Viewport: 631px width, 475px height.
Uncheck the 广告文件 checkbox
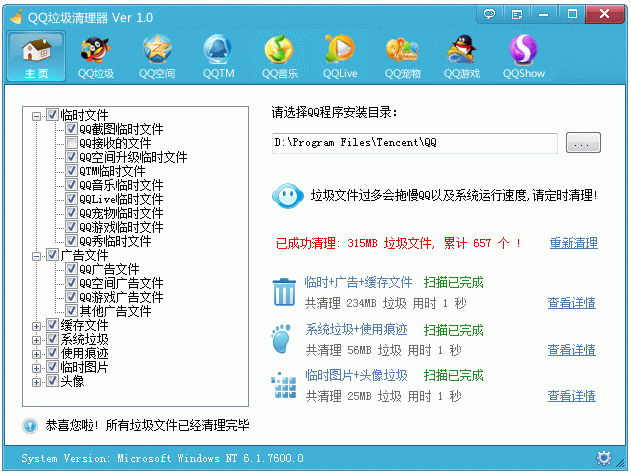coord(52,255)
